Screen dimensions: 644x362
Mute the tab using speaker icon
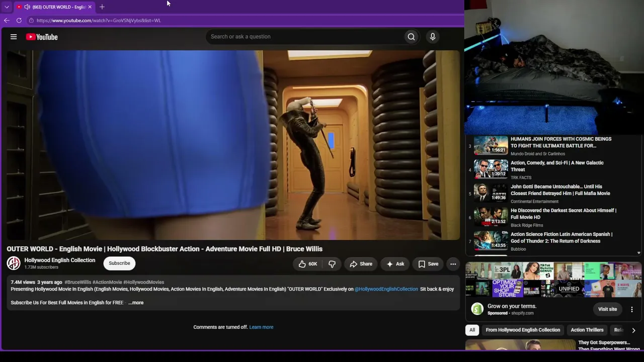[x=27, y=7]
